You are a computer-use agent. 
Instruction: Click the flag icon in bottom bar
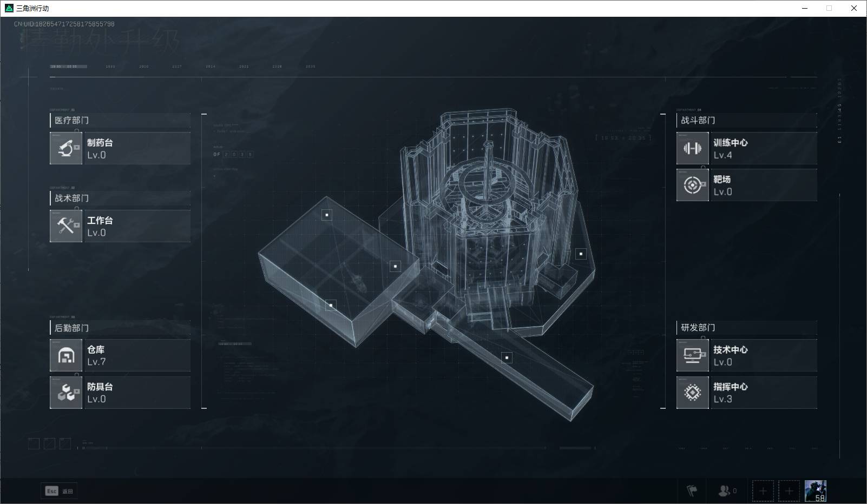(x=692, y=491)
